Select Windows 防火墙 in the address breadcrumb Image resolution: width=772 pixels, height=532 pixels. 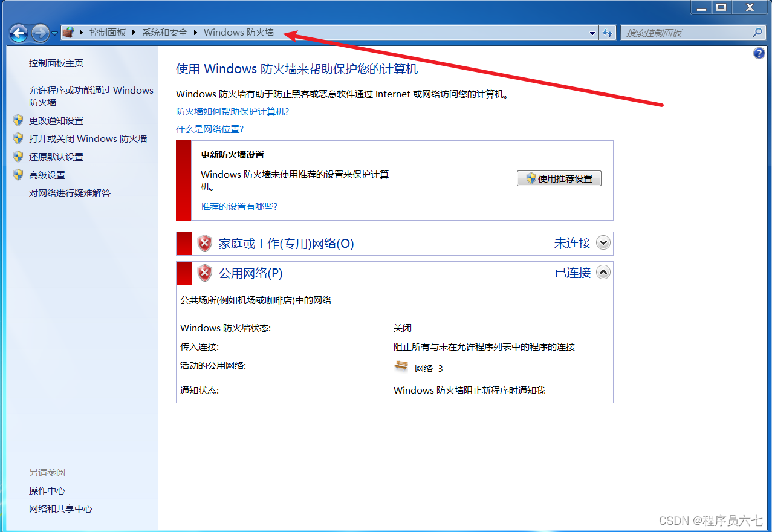(239, 33)
